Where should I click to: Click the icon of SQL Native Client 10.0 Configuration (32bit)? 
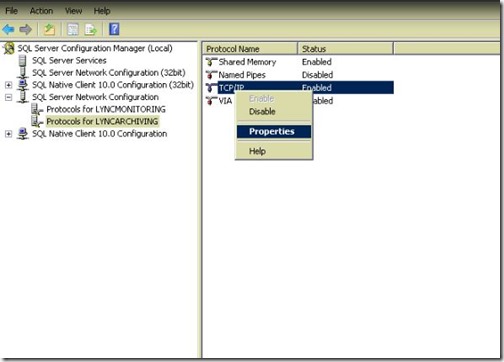[x=23, y=85]
